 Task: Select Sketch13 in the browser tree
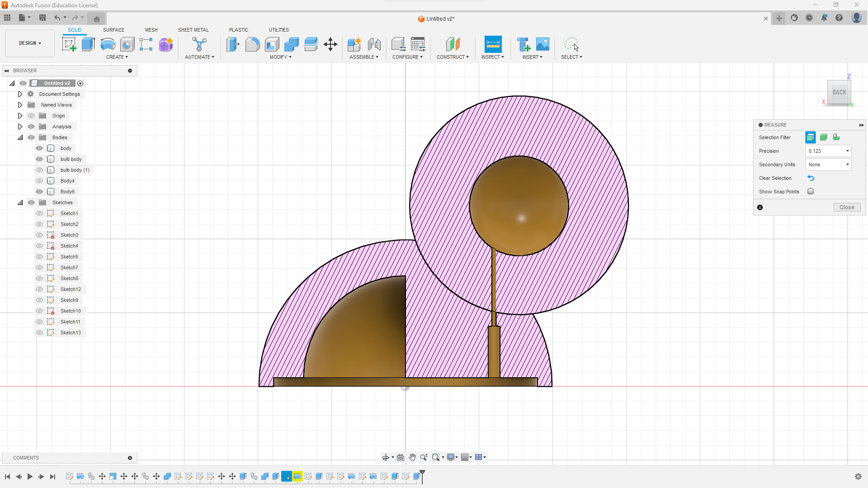pos(71,333)
